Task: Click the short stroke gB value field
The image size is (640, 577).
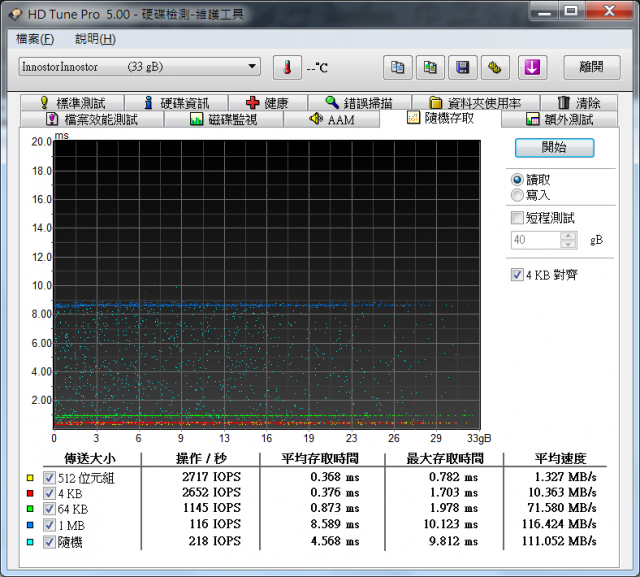Action: click(536, 240)
